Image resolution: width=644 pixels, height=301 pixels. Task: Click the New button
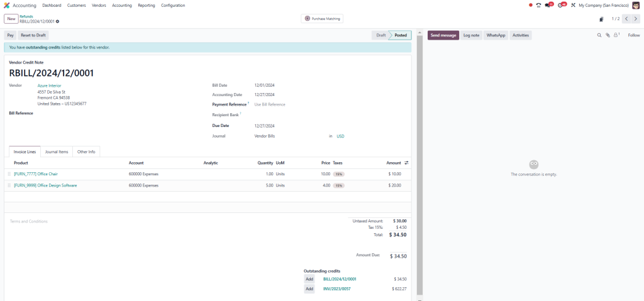11,19
